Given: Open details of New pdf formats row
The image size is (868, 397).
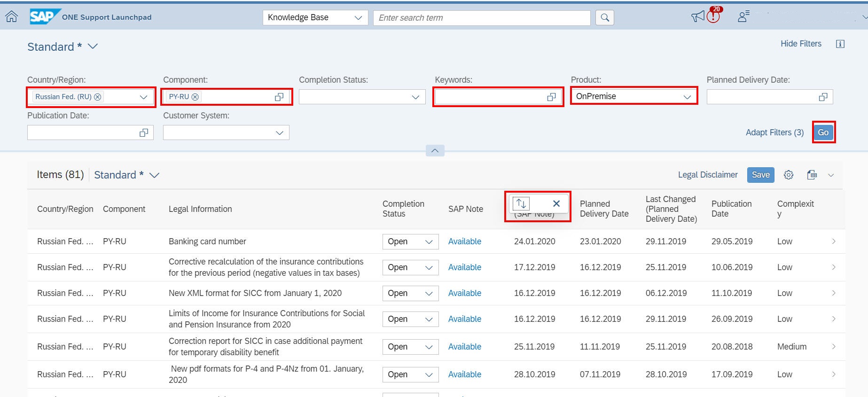Looking at the screenshot, I should coord(834,374).
